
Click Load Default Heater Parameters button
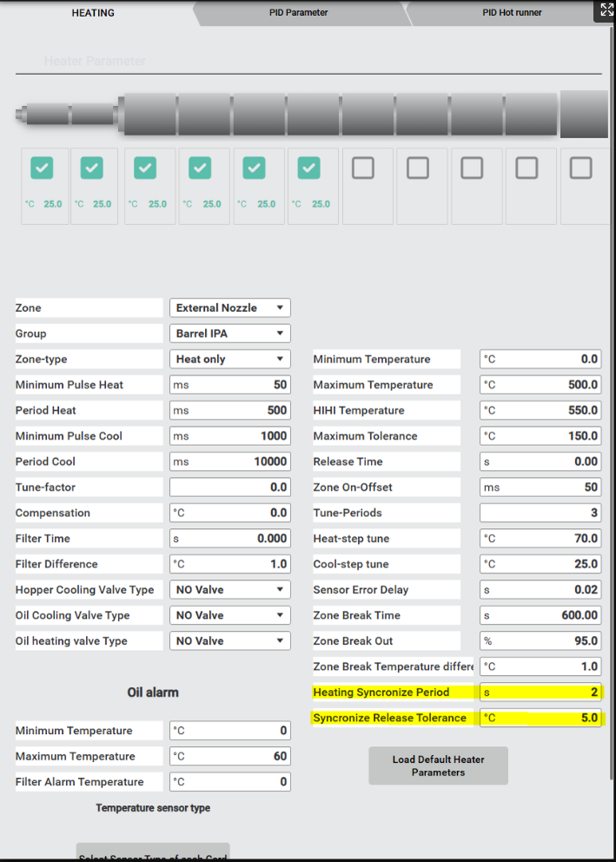pos(438,766)
